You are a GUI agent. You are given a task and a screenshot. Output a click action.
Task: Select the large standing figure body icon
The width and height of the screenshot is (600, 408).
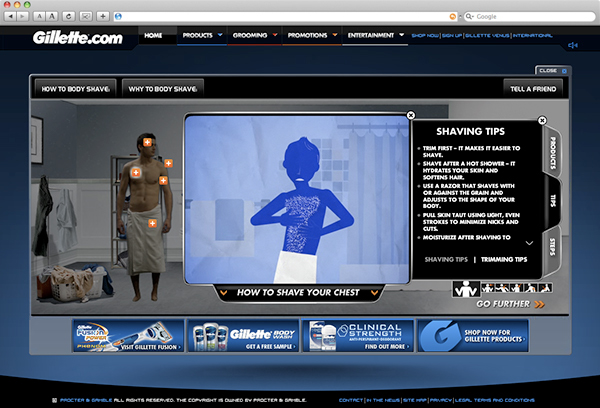tap(466, 289)
